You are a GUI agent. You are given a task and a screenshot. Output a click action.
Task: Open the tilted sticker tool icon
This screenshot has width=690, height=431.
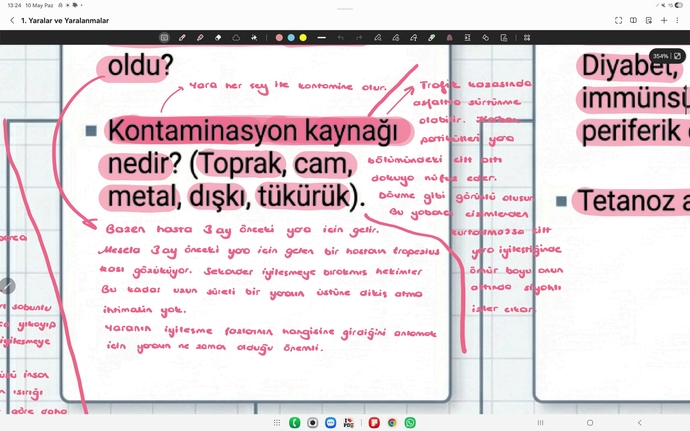point(485,38)
